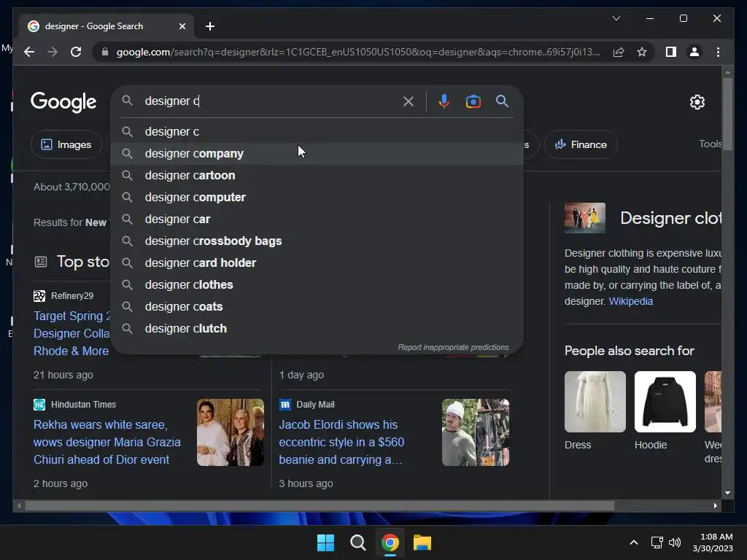747x560 pixels.
Task: Open a new tab with the plus icon
Action: (x=210, y=26)
